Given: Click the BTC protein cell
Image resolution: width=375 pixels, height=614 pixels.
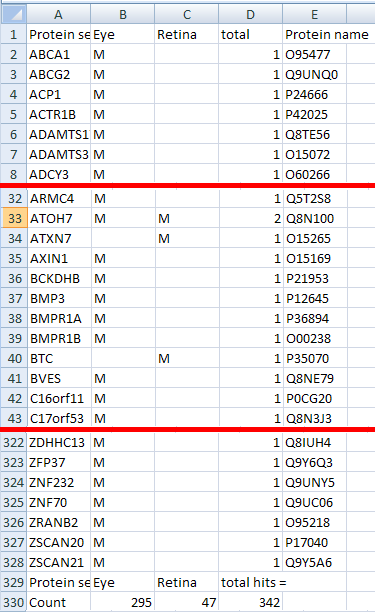Looking at the screenshot, I should point(59,358).
